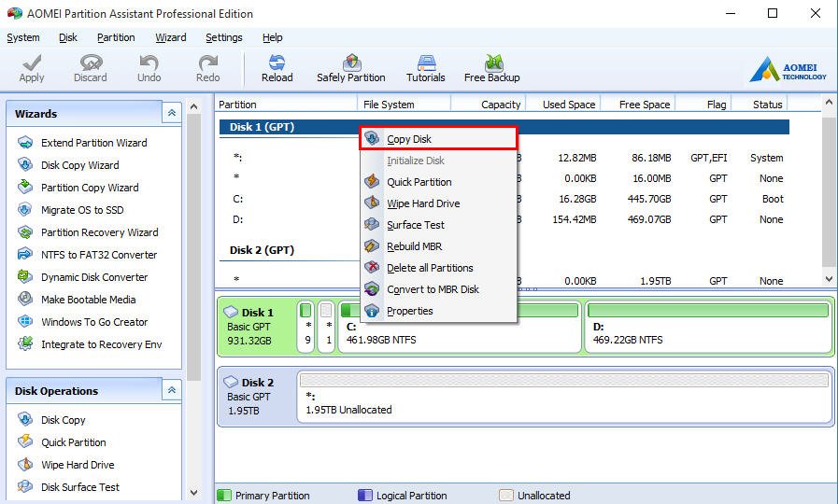
Task: Choose Quick Partition in context menu
Action: [x=438, y=182]
